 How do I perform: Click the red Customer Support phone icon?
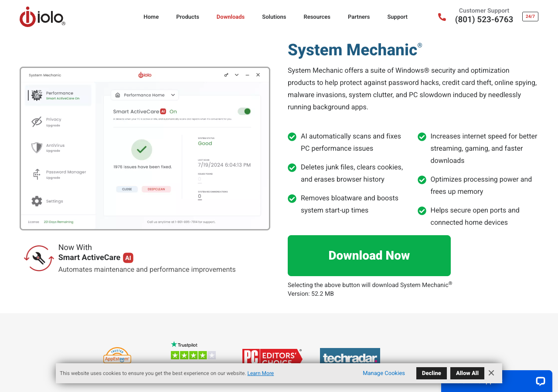(442, 17)
